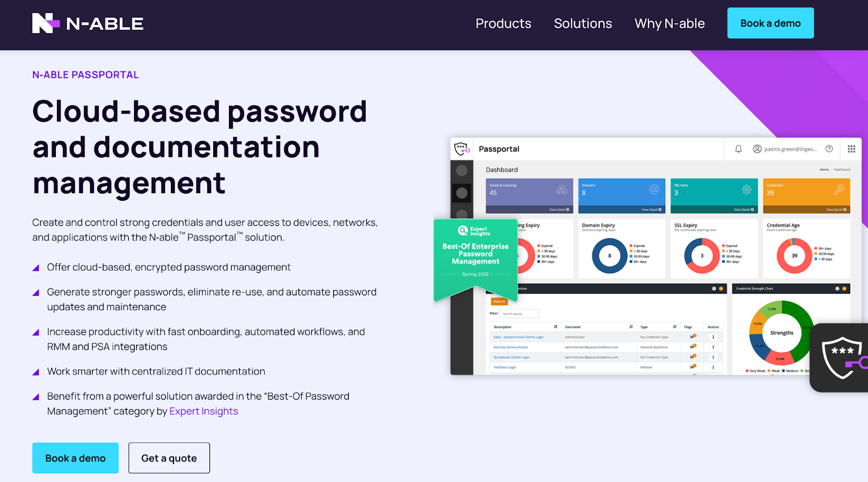Click the Home breadcrumb in the dashboard
This screenshot has height=482, width=868.
coord(824,169)
